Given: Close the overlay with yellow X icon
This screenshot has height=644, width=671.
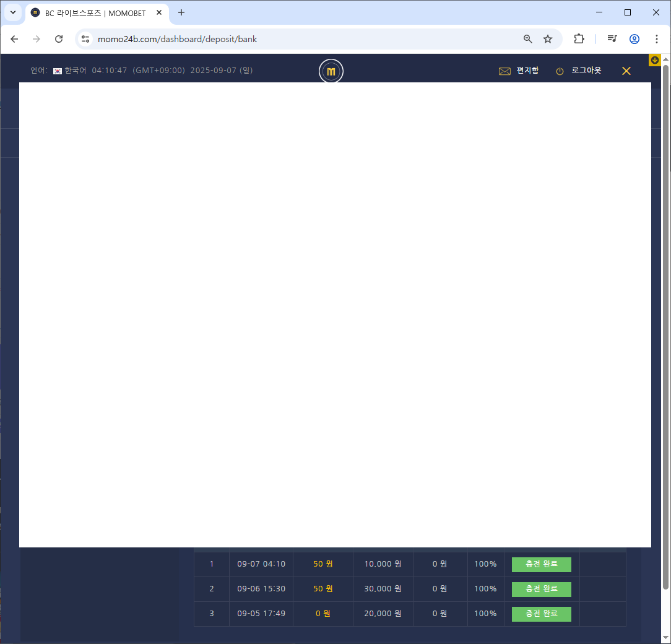Looking at the screenshot, I should 626,71.
